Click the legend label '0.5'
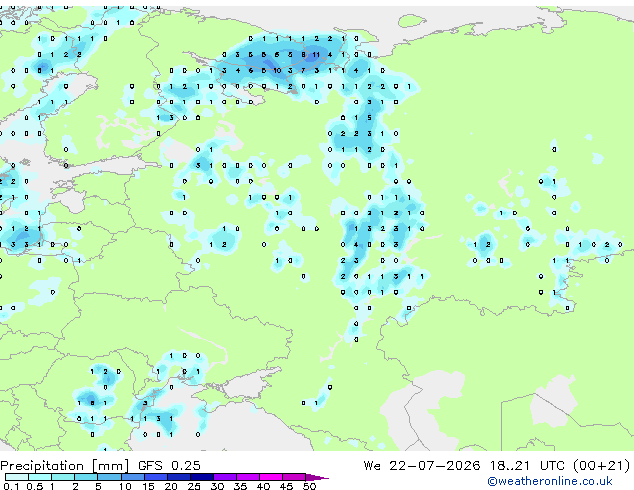Image resolution: width=634 pixels, height=490 pixels. point(34,486)
